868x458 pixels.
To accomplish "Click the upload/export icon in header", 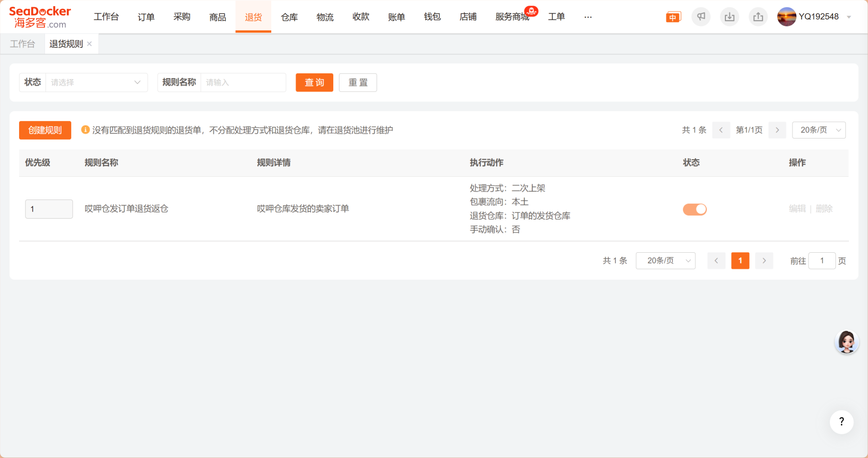I will [758, 17].
